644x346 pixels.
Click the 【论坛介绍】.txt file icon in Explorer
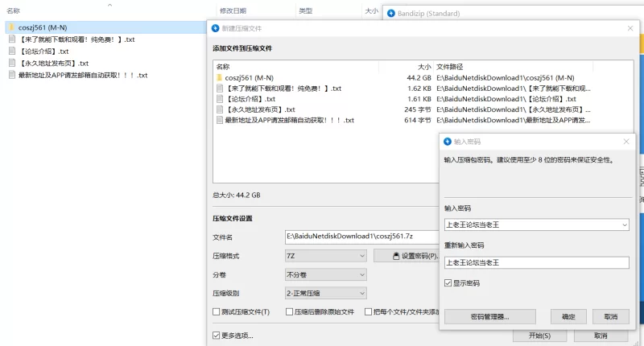(x=11, y=51)
